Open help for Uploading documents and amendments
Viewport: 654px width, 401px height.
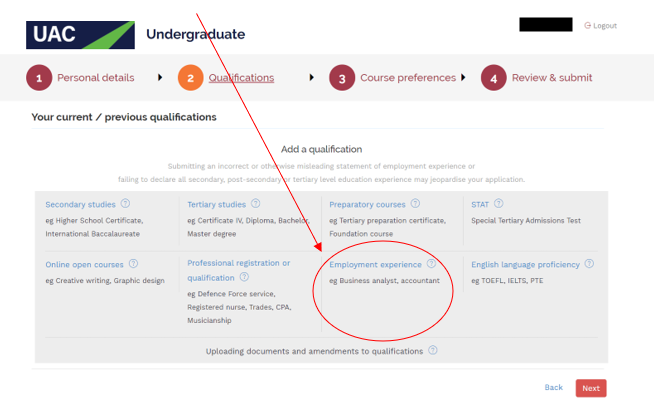click(433, 351)
